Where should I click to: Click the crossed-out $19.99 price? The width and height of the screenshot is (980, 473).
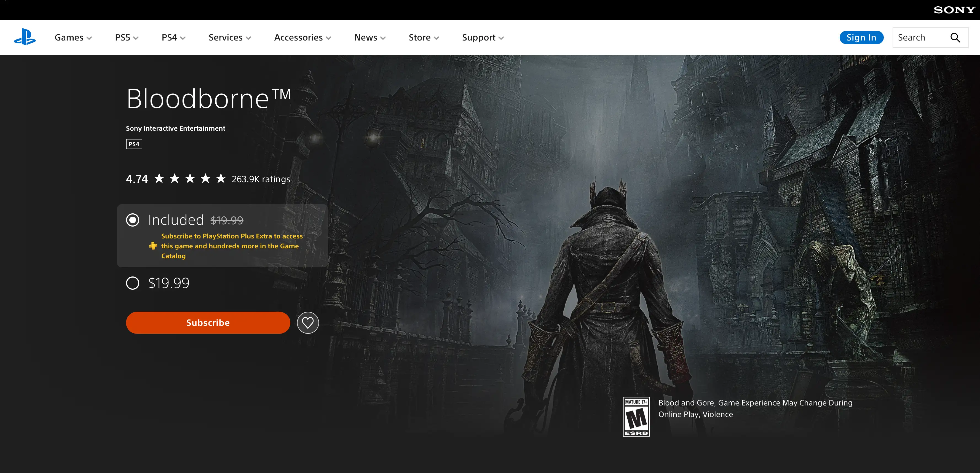pos(227,221)
